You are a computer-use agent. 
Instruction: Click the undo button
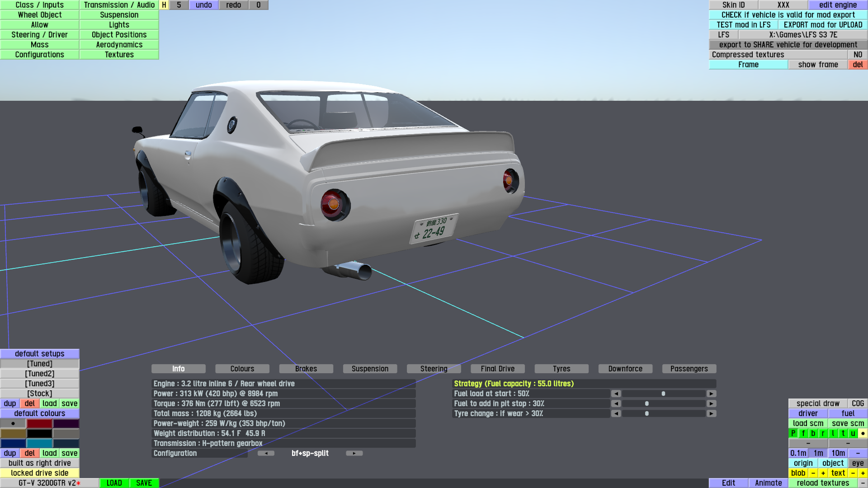click(203, 5)
